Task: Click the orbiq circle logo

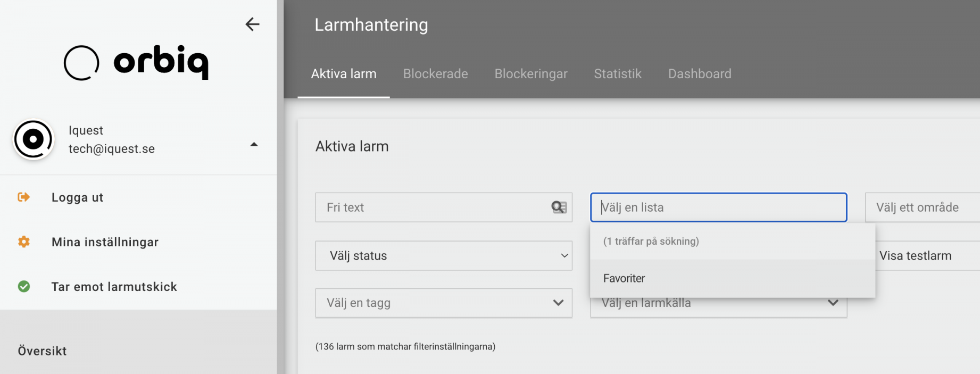Action: pyautogui.click(x=81, y=63)
